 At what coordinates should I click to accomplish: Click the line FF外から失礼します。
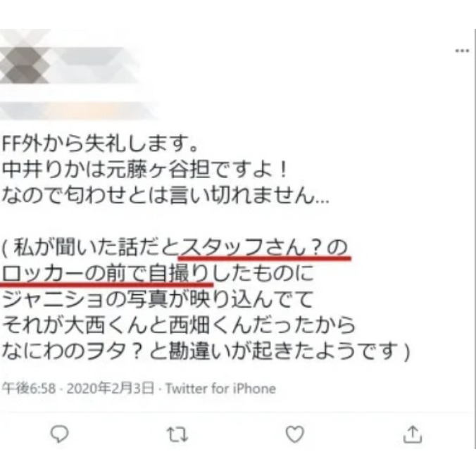[100, 143]
